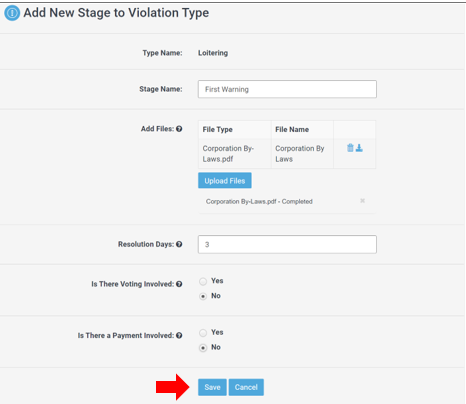This screenshot has width=466, height=404.
Task: Select Yes for voting involved
Action: (203, 281)
